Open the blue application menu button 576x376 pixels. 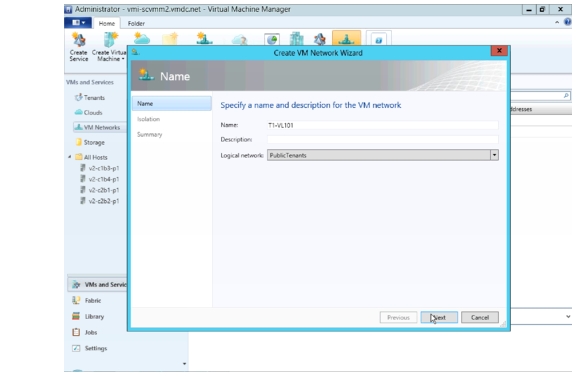coord(78,23)
